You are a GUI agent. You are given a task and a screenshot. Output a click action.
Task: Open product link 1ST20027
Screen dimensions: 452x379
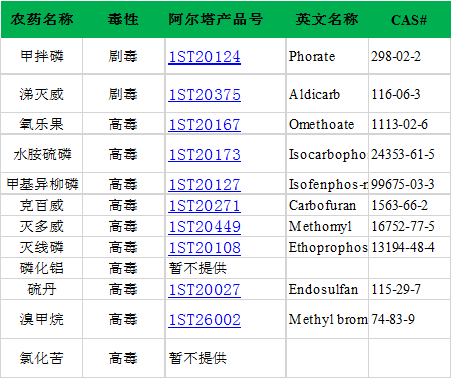(x=204, y=290)
